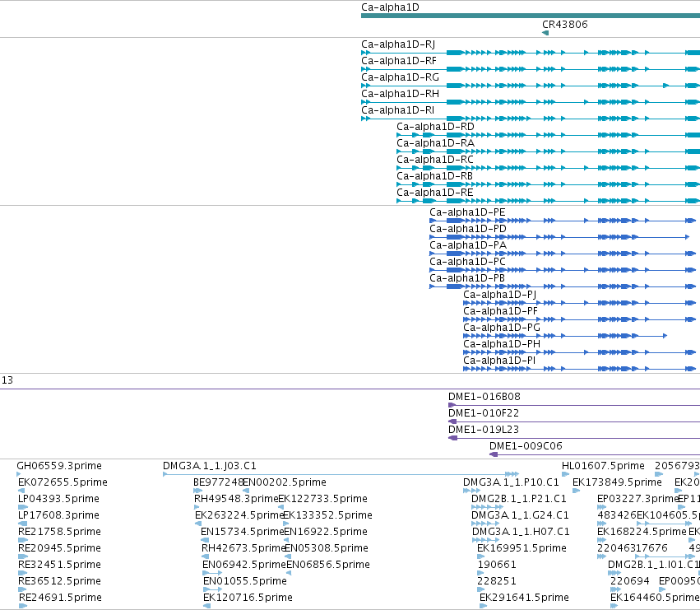Screen dimensions: 700x610
Task: Select clone DME1-010F22
Action: 484,413
